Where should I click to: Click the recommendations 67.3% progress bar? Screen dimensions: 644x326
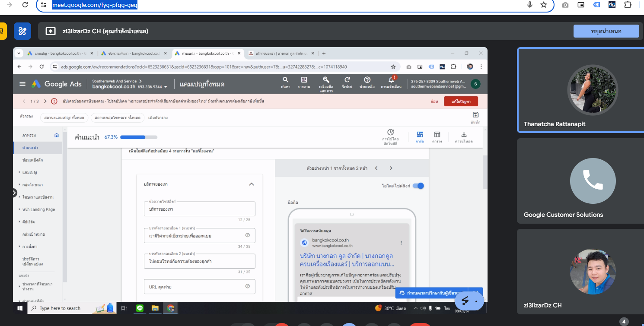pos(138,137)
